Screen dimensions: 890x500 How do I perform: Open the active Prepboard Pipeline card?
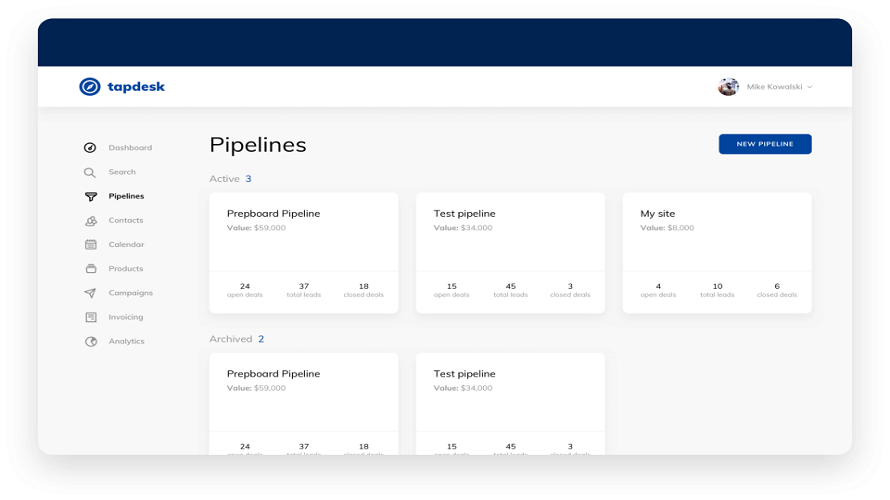click(303, 240)
